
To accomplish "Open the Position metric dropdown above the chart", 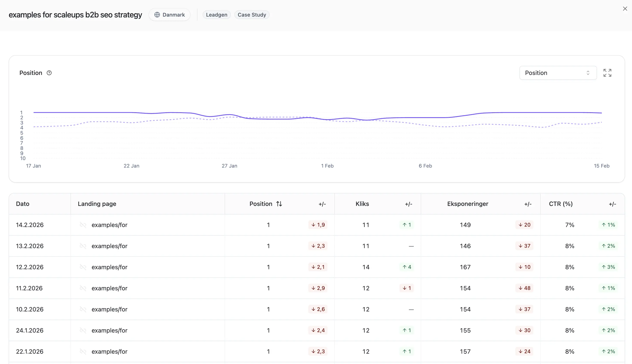I will point(558,73).
